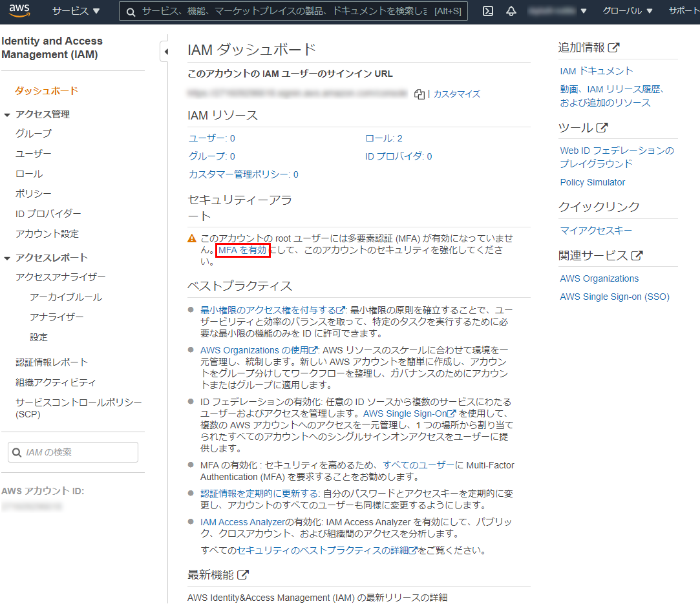The width and height of the screenshot is (700, 606).
Task: Click the カスタマイズ link
Action: [457, 94]
